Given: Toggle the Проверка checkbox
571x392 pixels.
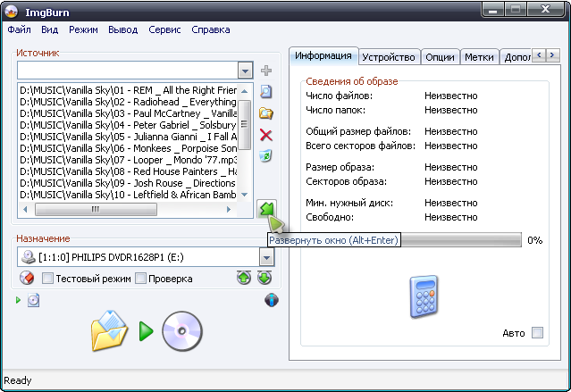Looking at the screenshot, I should click(140, 279).
